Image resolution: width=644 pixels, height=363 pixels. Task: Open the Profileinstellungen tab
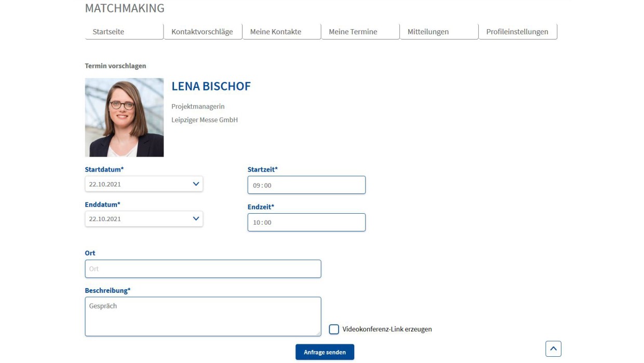point(518,32)
